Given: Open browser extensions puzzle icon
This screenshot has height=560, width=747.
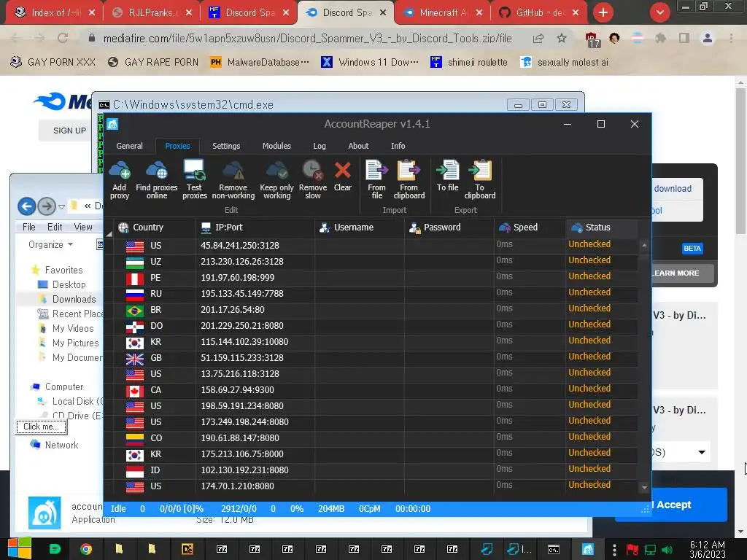Looking at the screenshot, I should (x=661, y=38).
